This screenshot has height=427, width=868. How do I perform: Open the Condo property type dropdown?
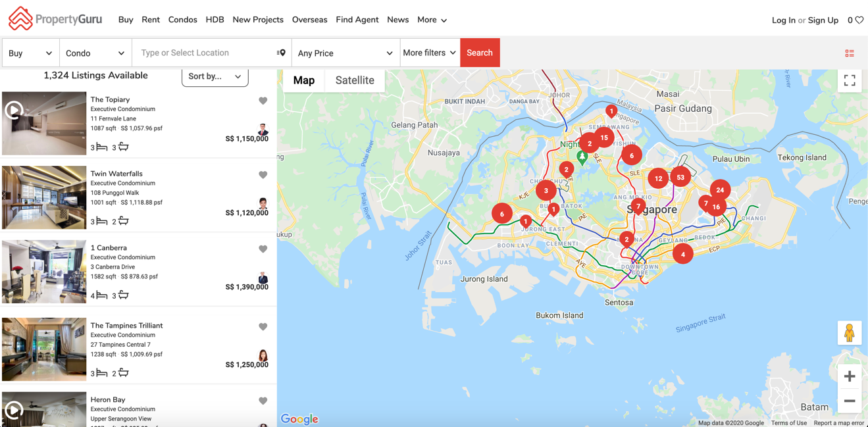pyautogui.click(x=95, y=53)
